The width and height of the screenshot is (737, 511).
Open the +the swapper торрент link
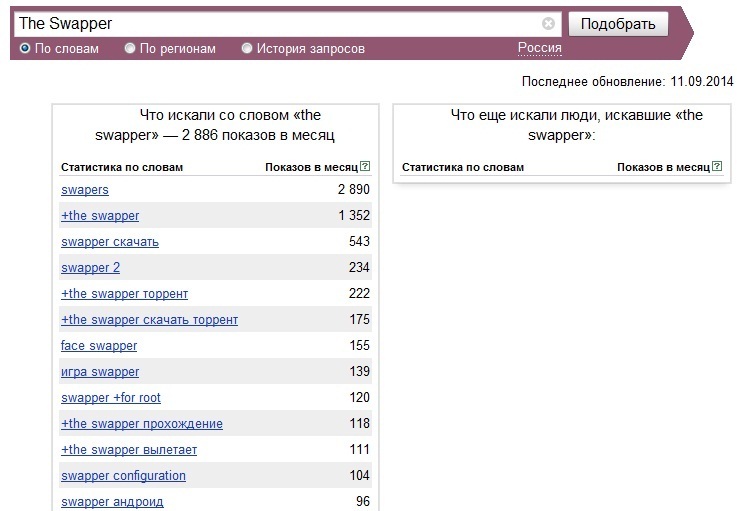coord(125,294)
